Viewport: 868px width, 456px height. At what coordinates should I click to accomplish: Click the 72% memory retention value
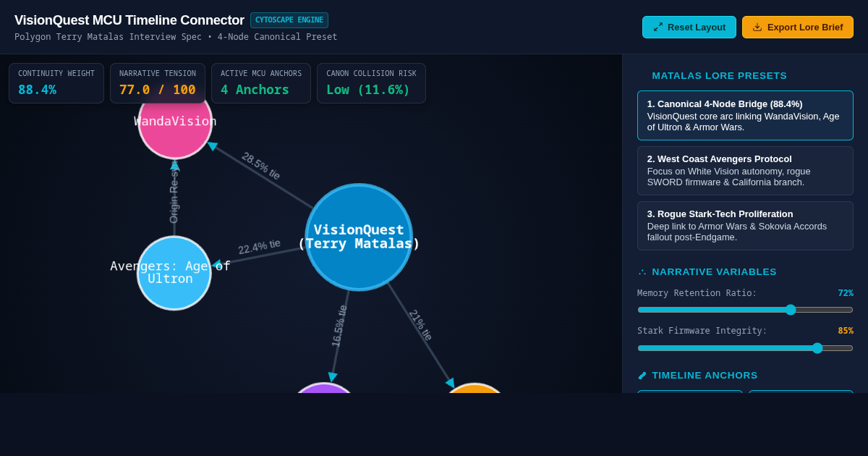click(846, 293)
